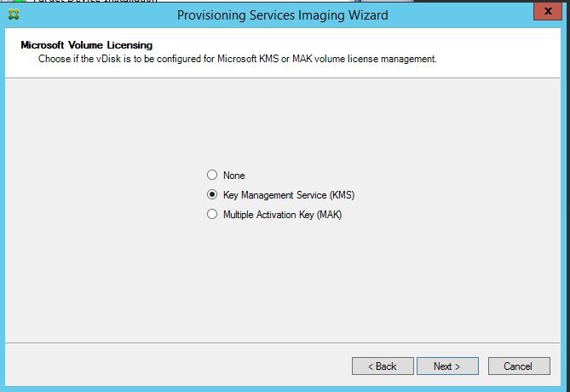Choose the Multiple Activation Key radio button
This screenshot has height=392, width=570.
(x=212, y=216)
